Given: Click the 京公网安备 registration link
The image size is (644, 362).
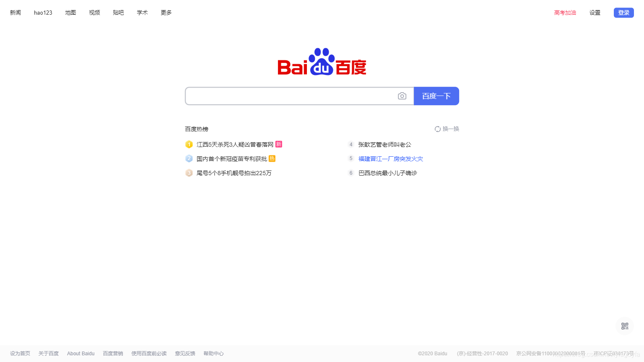Looking at the screenshot, I should pos(551,354).
